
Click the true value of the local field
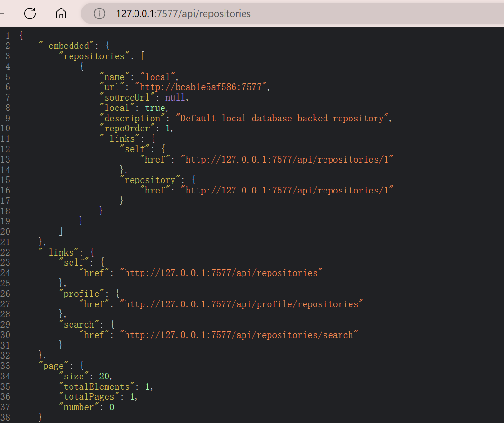coord(155,108)
